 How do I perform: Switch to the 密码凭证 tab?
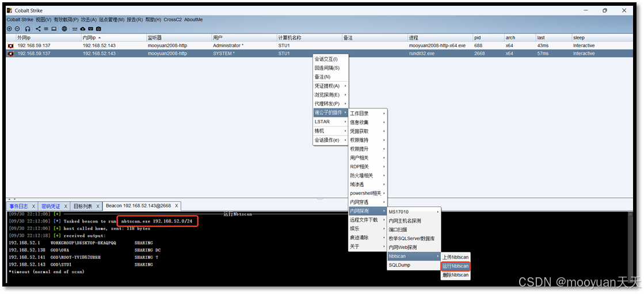click(51, 206)
